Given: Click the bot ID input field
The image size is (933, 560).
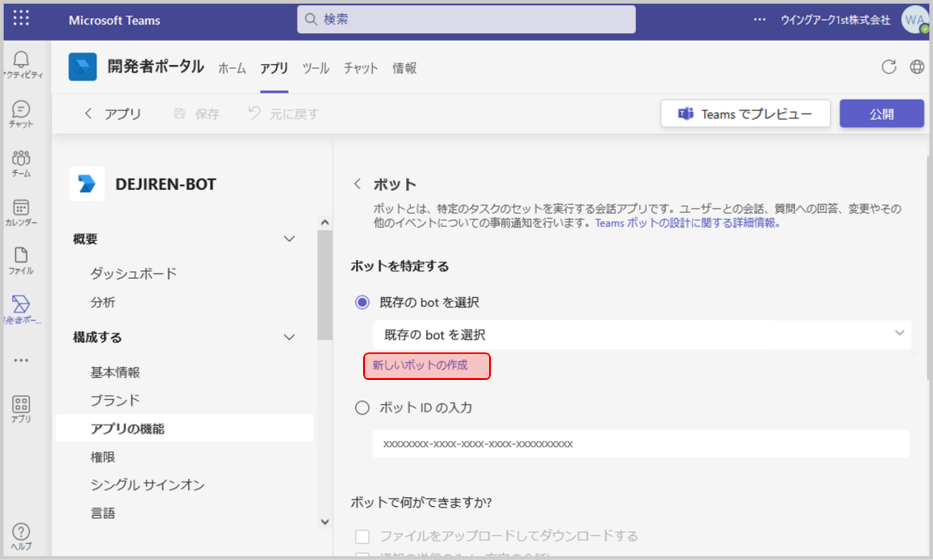Looking at the screenshot, I should tap(640, 444).
